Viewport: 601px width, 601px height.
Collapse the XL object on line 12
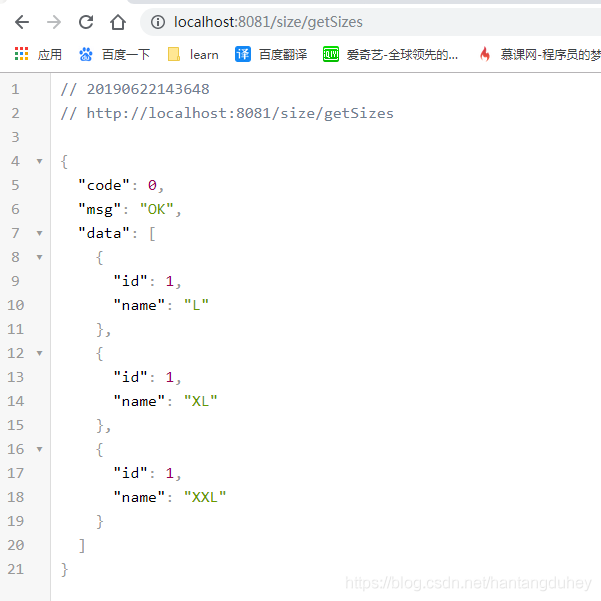(39, 353)
